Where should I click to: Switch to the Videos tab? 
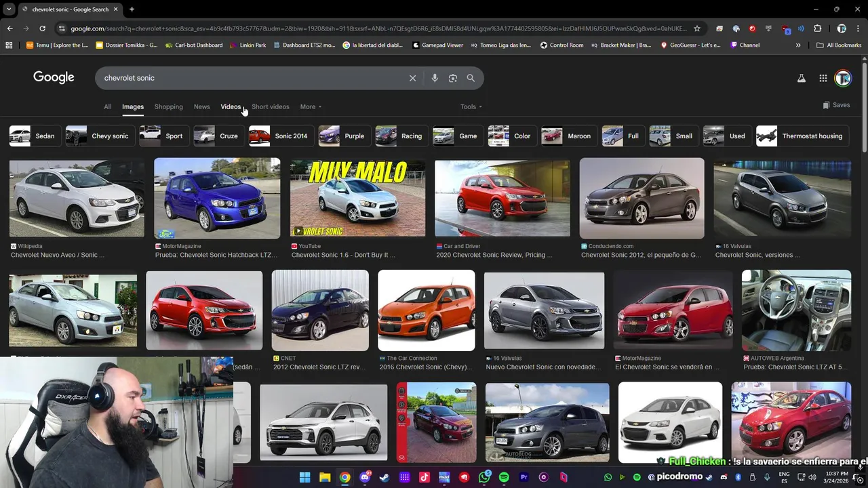231,106
